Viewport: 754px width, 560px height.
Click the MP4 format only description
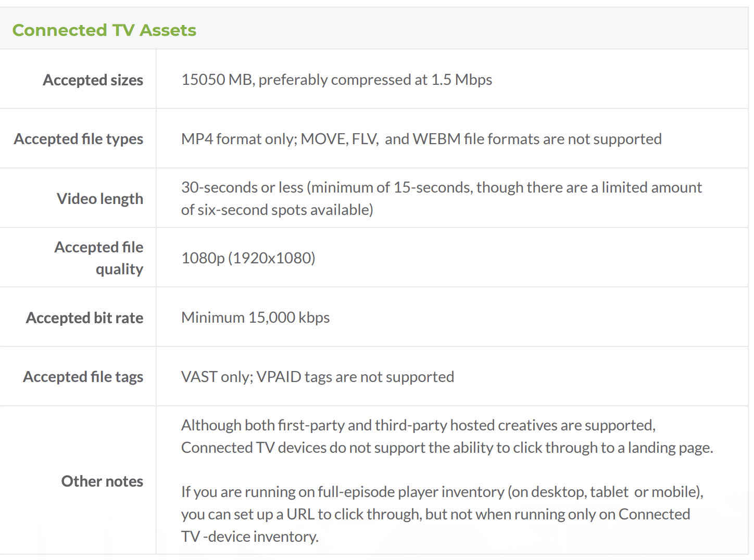(x=421, y=139)
